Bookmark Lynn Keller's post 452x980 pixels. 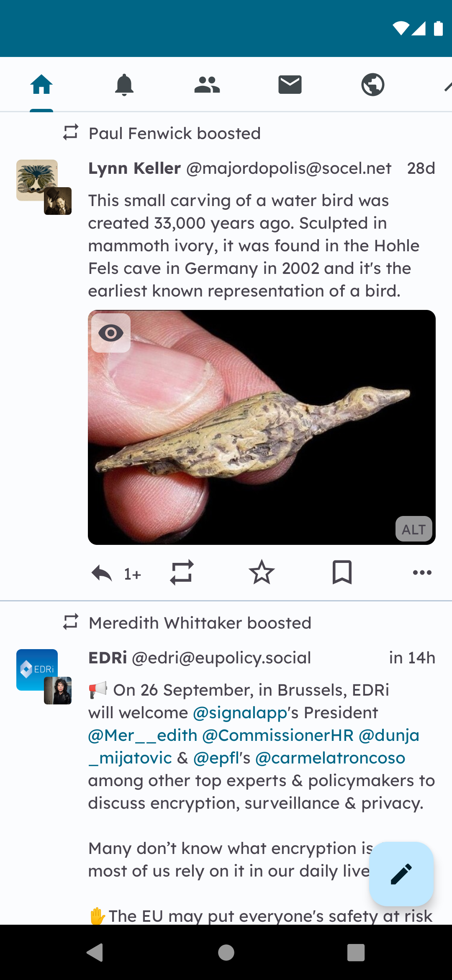[x=342, y=572]
